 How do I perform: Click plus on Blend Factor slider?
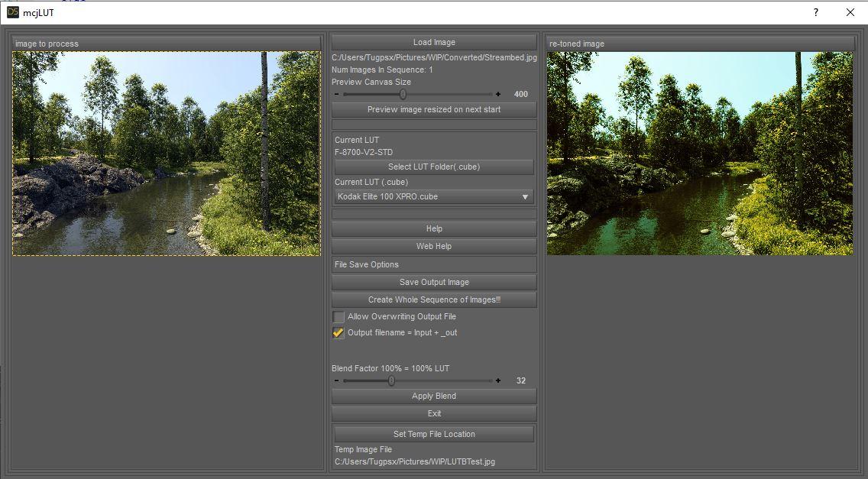pyautogui.click(x=498, y=381)
